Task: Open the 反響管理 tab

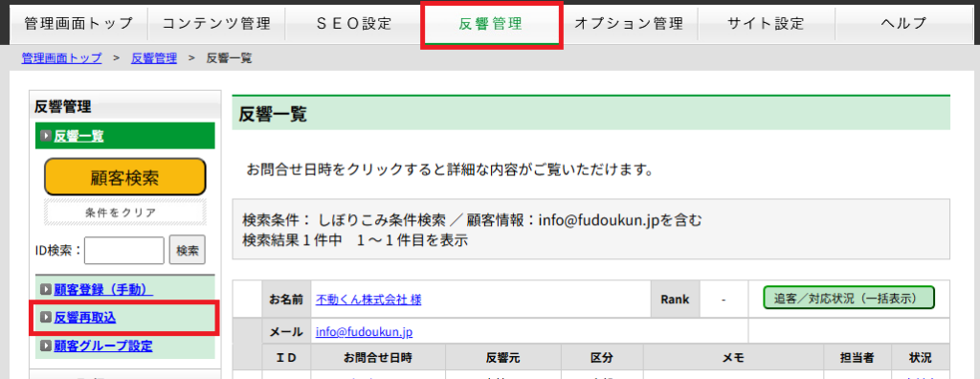Action: coord(491,24)
